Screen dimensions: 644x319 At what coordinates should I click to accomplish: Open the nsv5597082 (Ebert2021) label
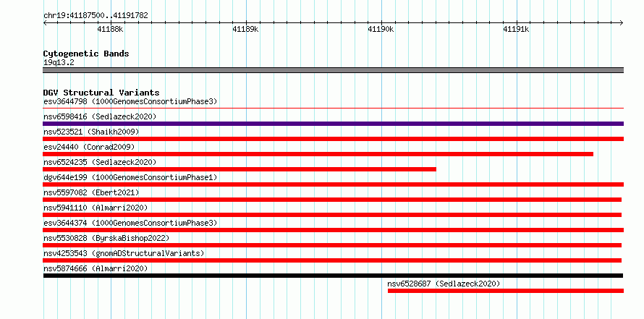pyautogui.click(x=91, y=192)
